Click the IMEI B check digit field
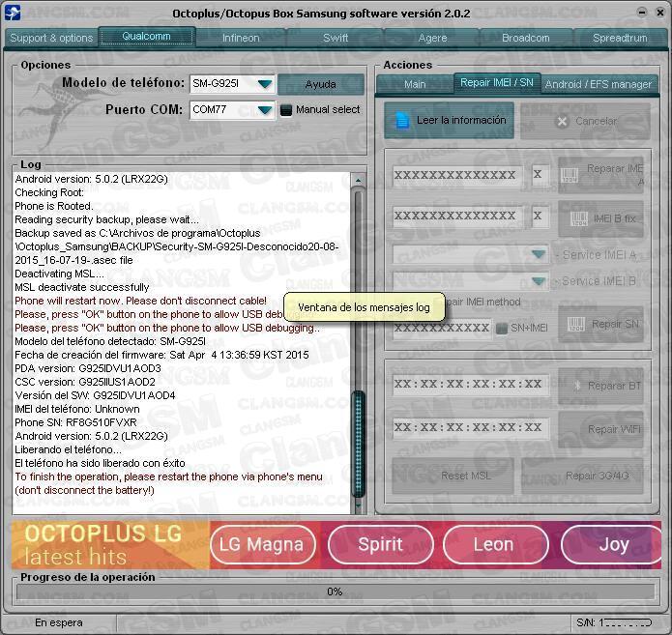 coord(540,216)
